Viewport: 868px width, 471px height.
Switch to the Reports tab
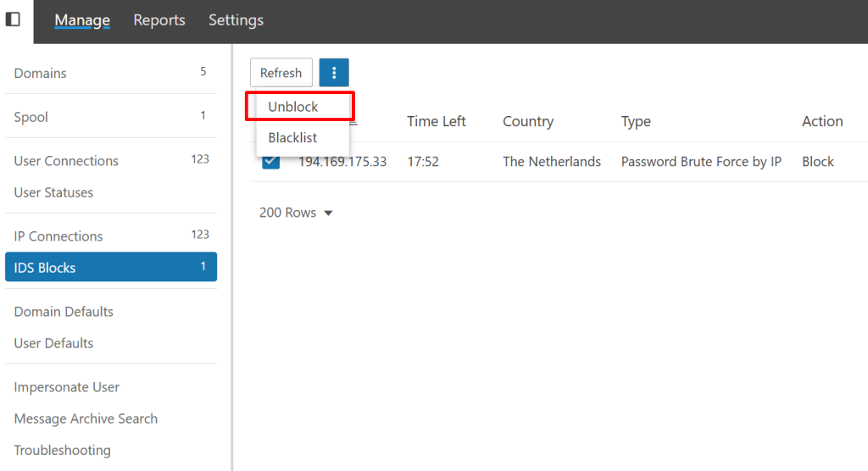(159, 20)
